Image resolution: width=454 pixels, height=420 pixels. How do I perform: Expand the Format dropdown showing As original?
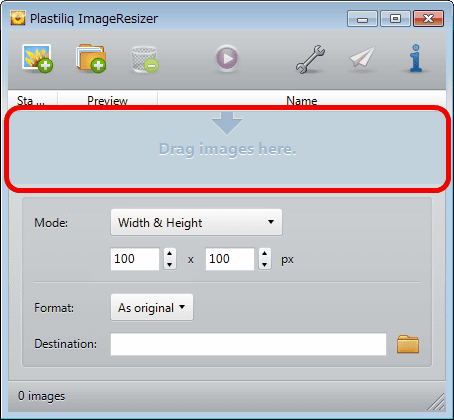(x=152, y=307)
